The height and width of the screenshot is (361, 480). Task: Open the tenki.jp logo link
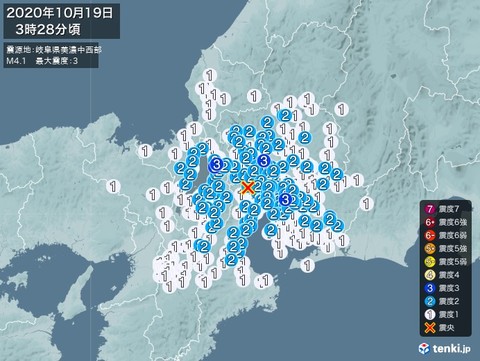(445, 349)
